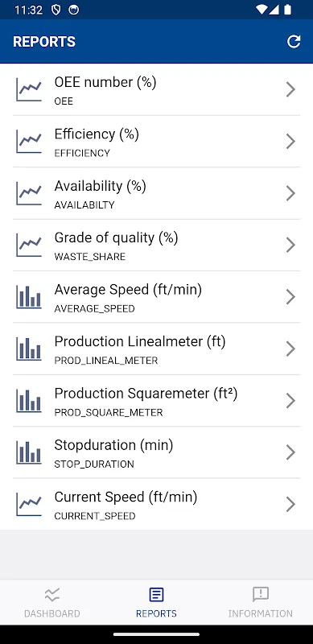Tap the bar chart icon beside Stopduration

point(29,452)
